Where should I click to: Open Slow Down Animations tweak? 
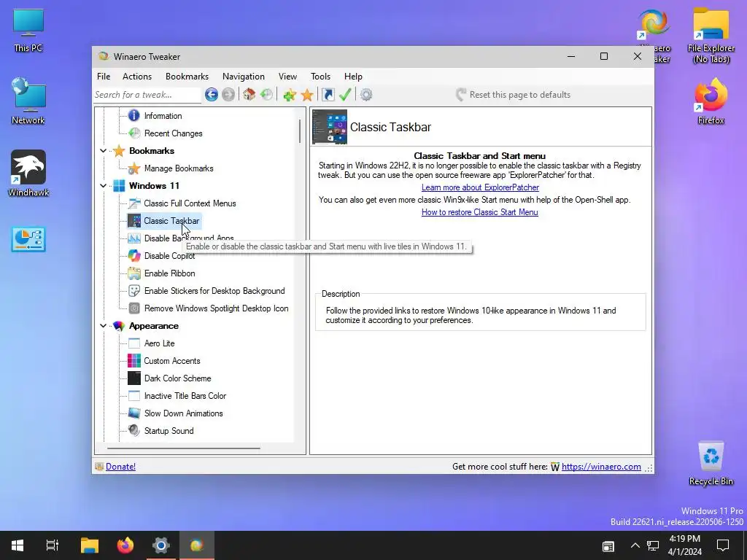pyautogui.click(x=183, y=413)
